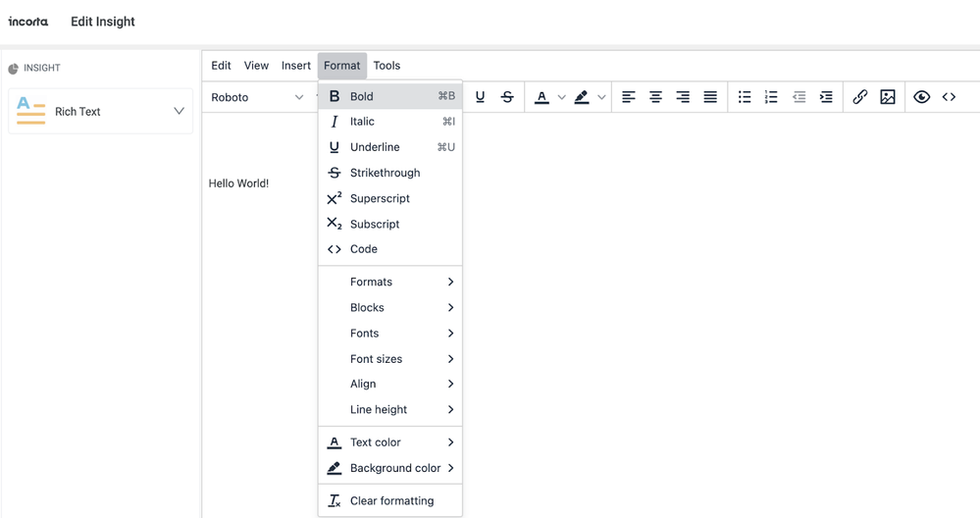Apply text color with toolbar A icon
The height and width of the screenshot is (518, 980).
click(x=542, y=97)
